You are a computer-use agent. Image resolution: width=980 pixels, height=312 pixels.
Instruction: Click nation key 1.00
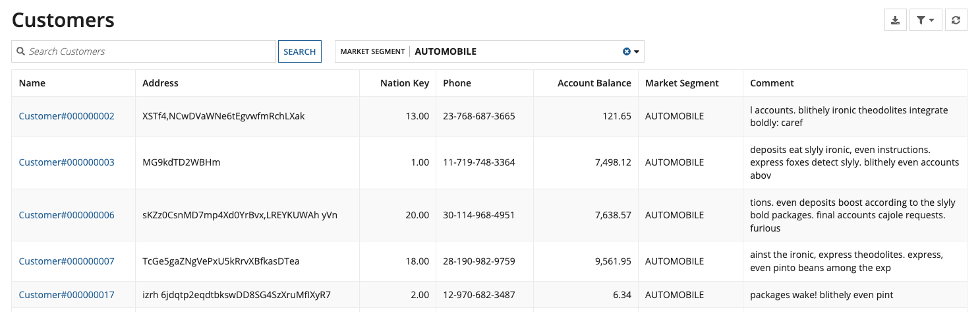coord(420,162)
